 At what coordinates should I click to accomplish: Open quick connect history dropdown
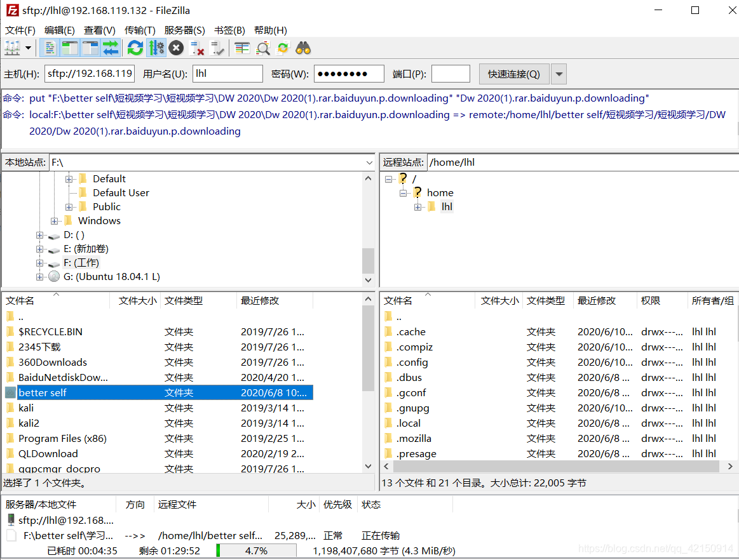click(559, 74)
